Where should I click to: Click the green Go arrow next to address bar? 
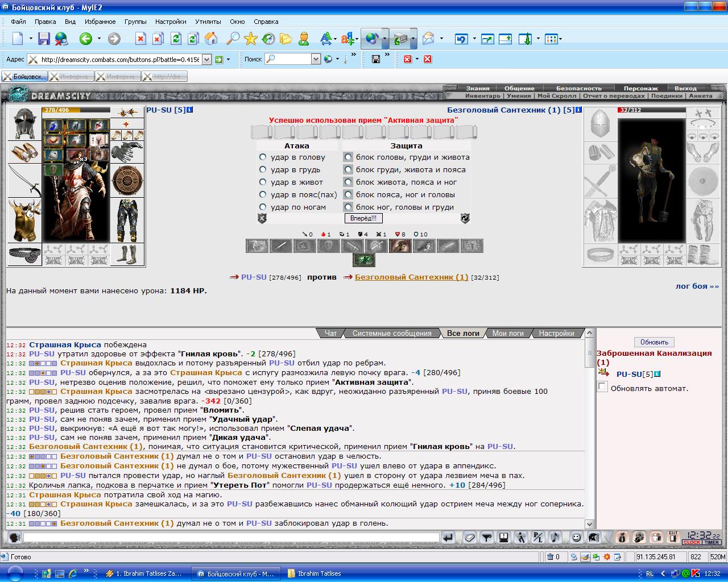[x=218, y=59]
